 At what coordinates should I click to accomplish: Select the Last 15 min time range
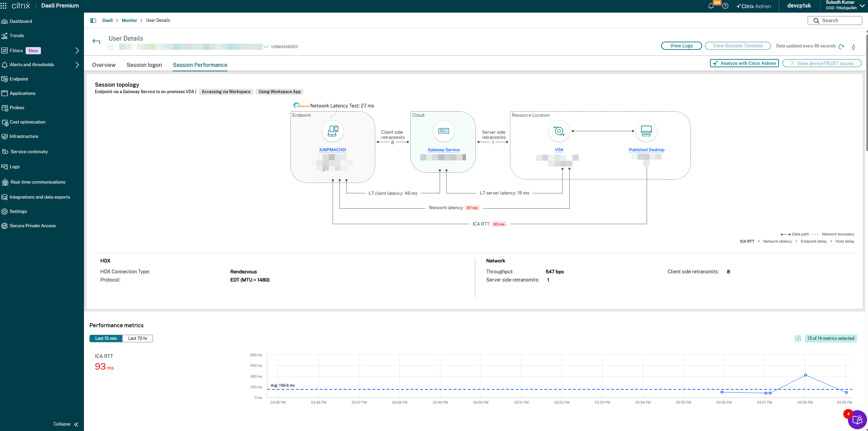pos(106,339)
